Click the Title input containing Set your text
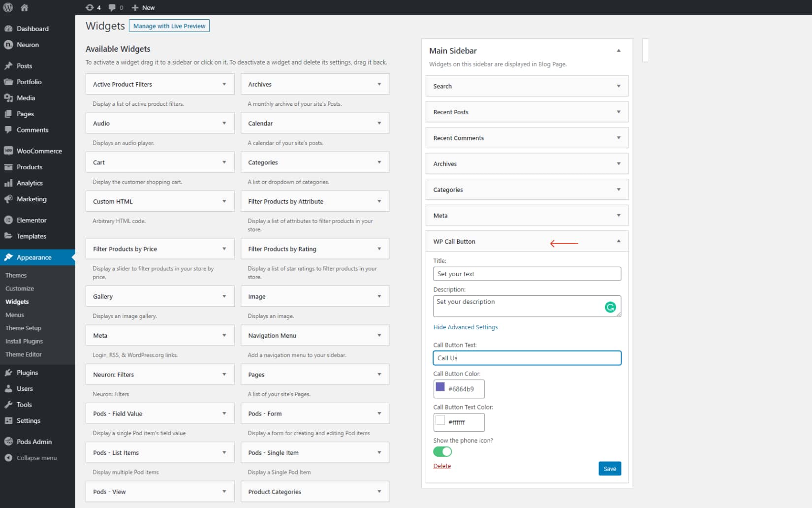 pyautogui.click(x=527, y=274)
